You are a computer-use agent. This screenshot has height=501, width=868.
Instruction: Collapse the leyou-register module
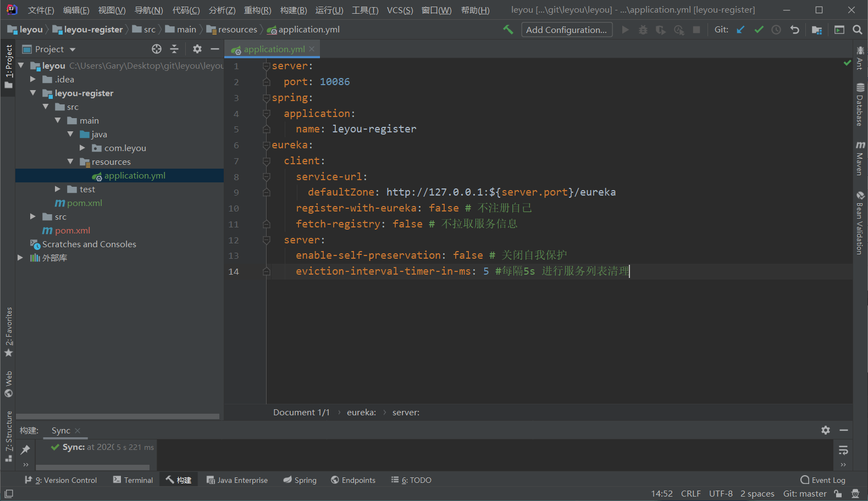[33, 93]
